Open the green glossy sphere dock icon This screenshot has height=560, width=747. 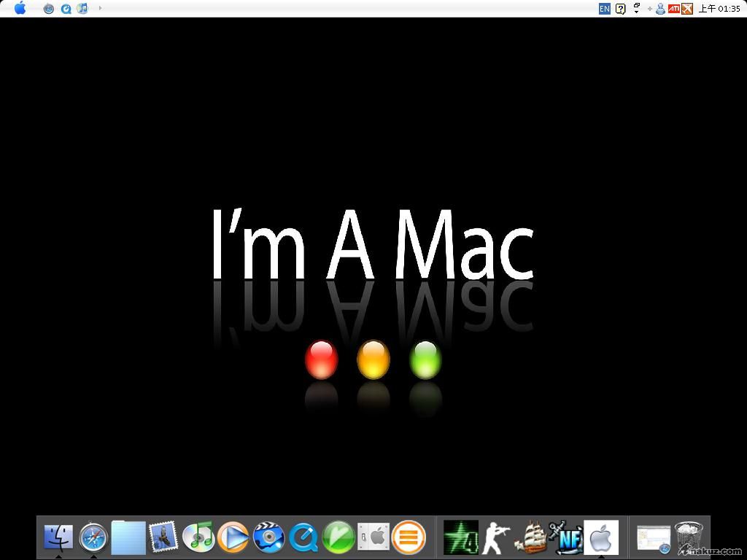(338, 537)
